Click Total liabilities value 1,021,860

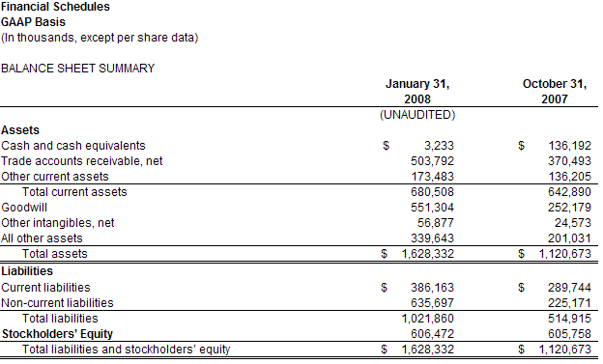[428, 319]
